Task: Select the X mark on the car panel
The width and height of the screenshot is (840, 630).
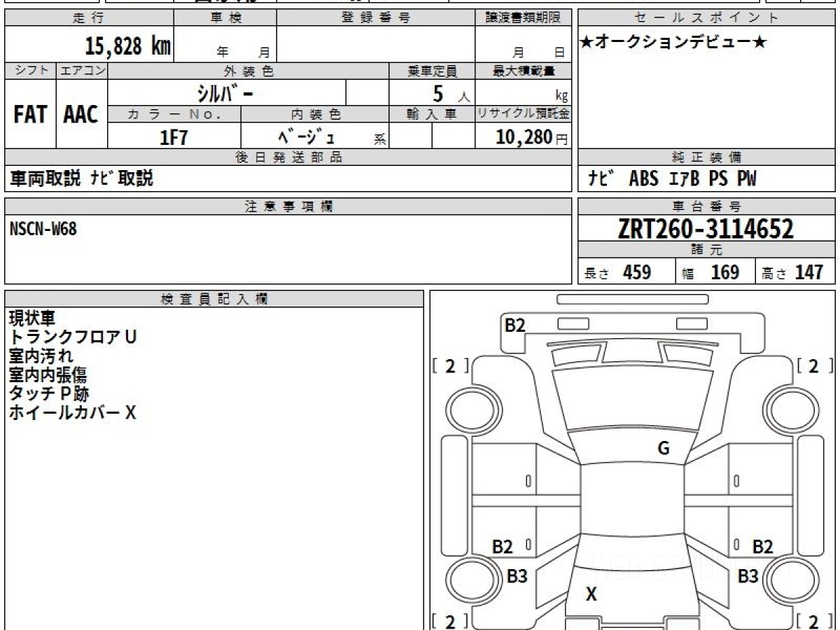Action: [x=591, y=594]
